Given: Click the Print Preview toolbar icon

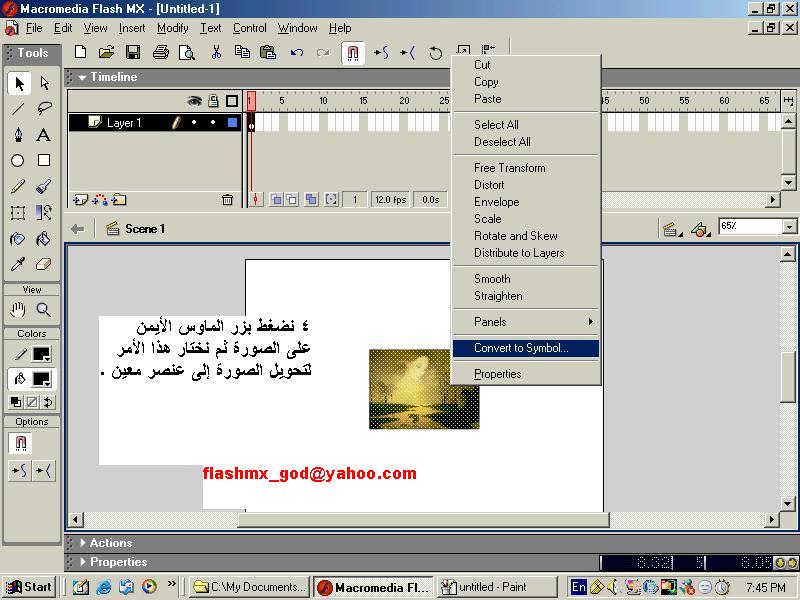Looking at the screenshot, I should 187,52.
